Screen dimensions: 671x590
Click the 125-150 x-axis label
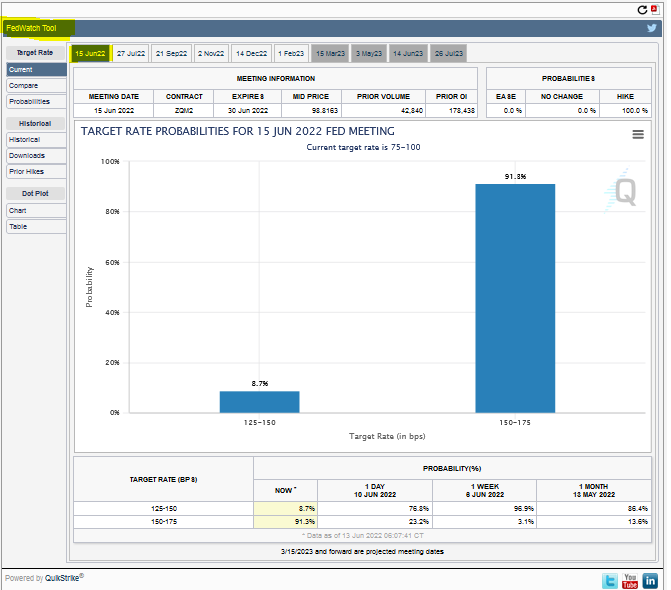coord(260,423)
